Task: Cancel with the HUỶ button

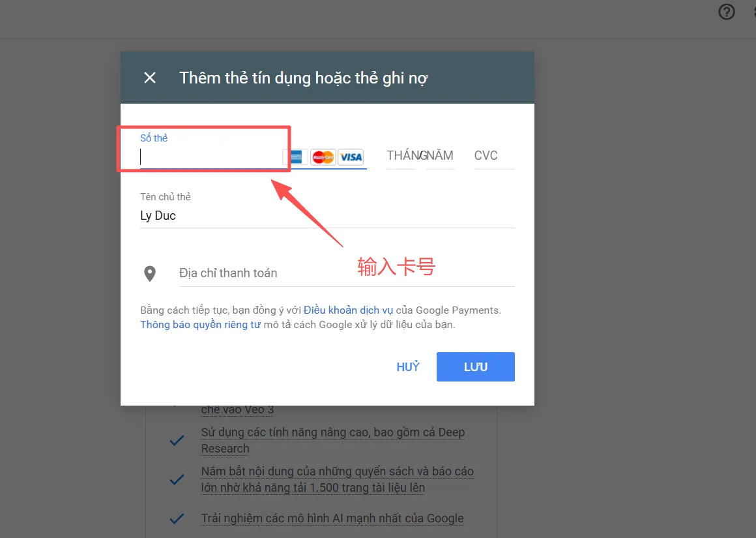Action: (408, 366)
